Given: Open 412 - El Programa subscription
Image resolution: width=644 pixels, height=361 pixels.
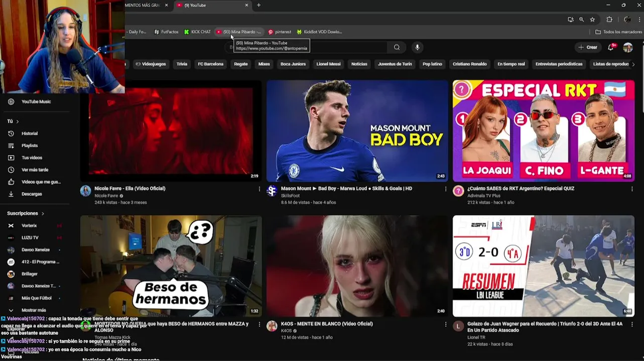Looking at the screenshot, I should 39,262.
